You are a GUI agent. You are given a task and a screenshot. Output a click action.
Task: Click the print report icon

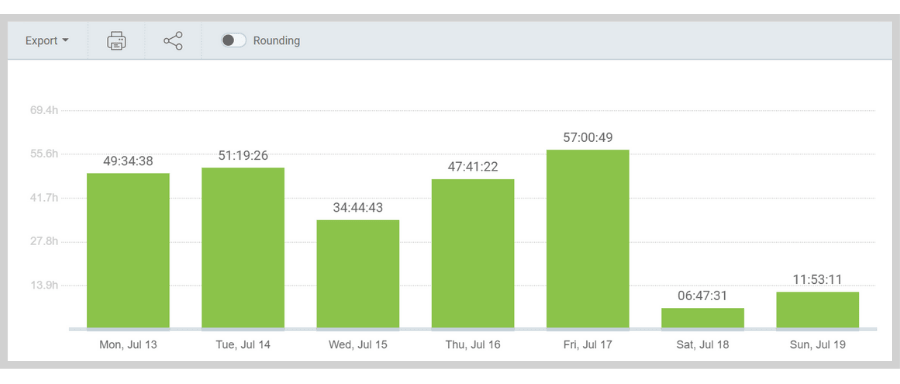117,41
